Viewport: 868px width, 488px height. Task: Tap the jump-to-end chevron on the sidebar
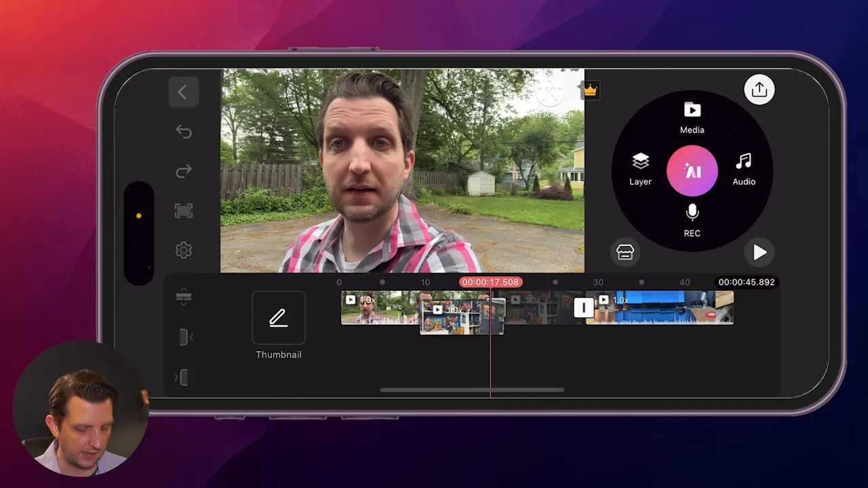[x=184, y=378]
